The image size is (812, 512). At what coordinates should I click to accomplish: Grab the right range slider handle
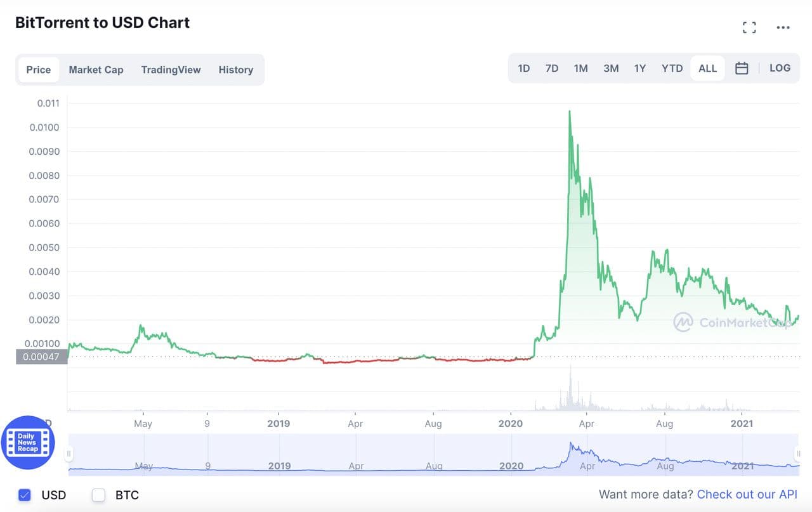[798, 453]
